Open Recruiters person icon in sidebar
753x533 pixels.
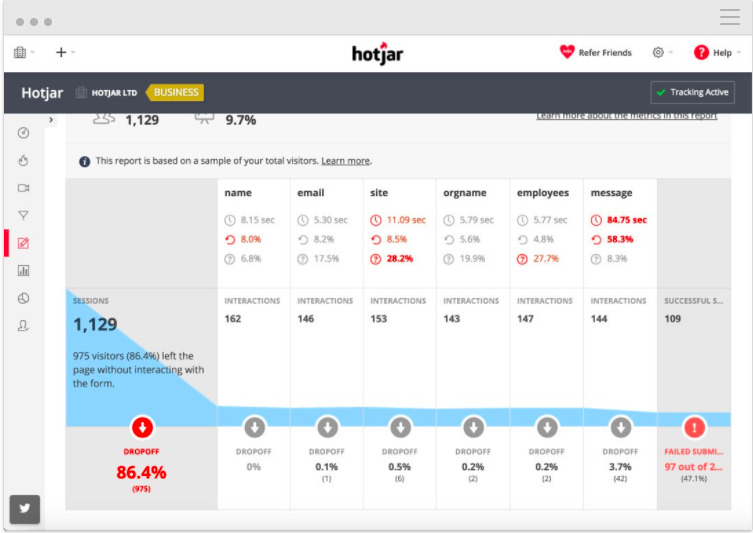23,326
